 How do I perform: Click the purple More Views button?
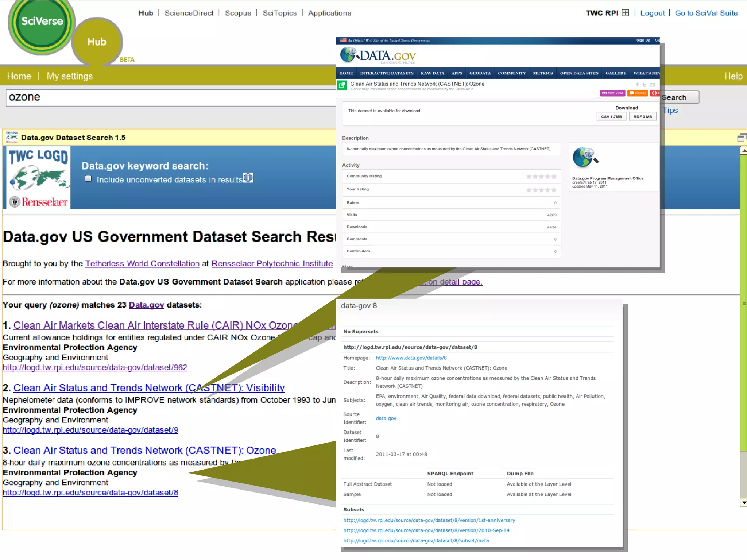612,93
